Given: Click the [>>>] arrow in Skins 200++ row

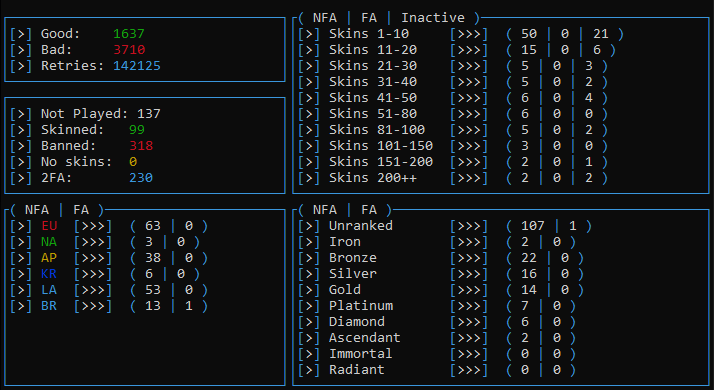Looking at the screenshot, I should tap(469, 178).
